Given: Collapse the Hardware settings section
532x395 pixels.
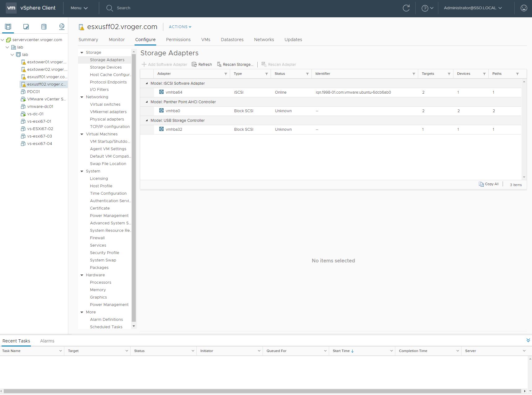Looking at the screenshot, I should (x=82, y=275).
